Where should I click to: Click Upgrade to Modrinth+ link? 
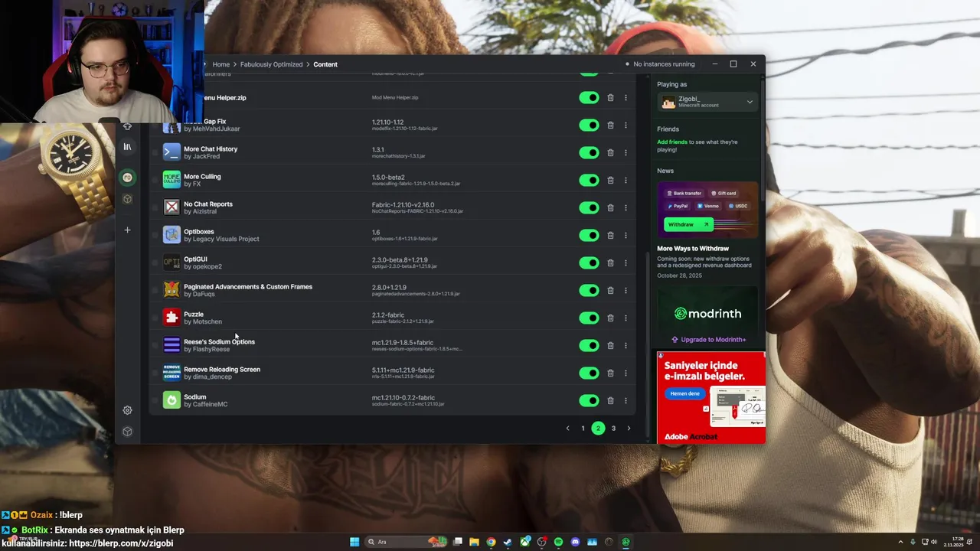click(x=708, y=340)
